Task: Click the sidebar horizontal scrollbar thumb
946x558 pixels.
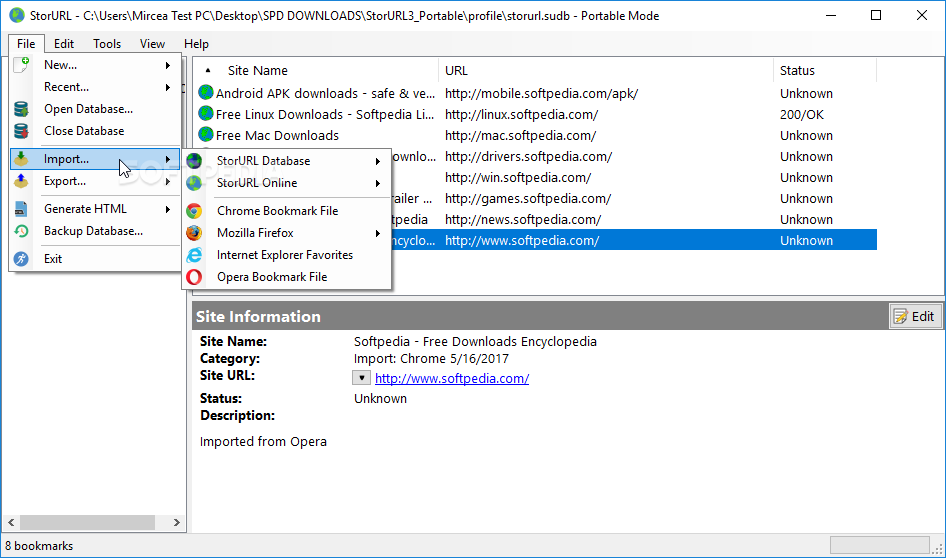Action: click(87, 522)
